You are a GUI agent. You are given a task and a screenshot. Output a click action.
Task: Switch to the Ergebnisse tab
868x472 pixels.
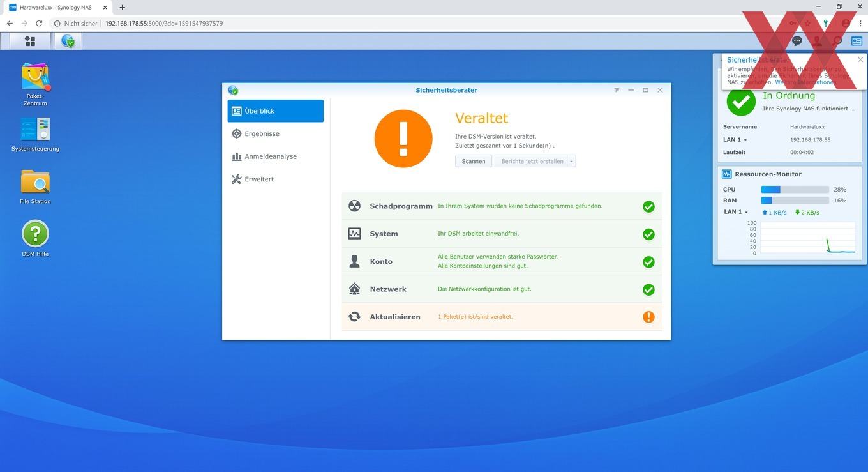tap(276, 133)
